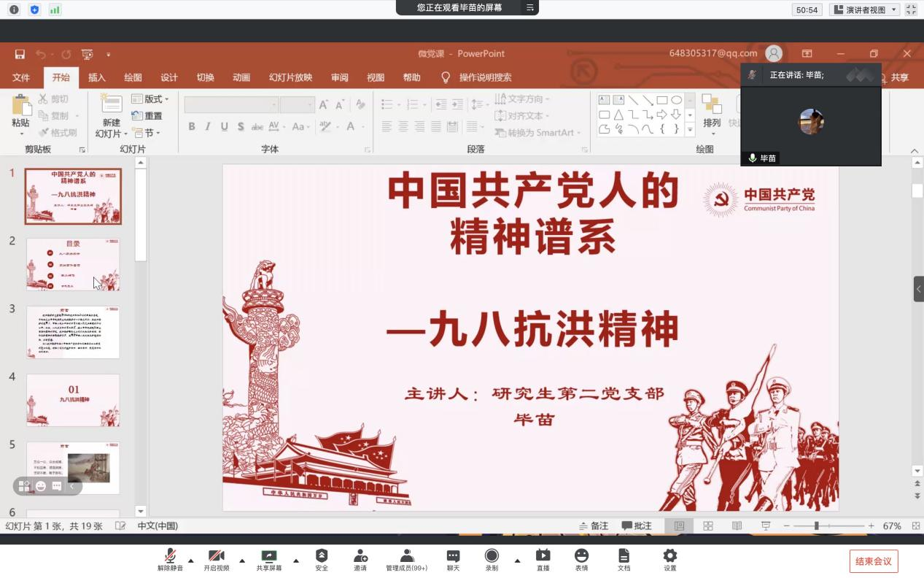
Task: Select slide 4 thumbnail 九八抗洪精神
Action: 73,400
